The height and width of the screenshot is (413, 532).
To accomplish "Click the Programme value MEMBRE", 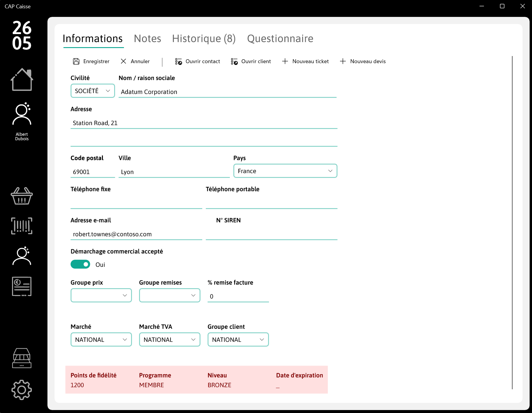I will (152, 385).
